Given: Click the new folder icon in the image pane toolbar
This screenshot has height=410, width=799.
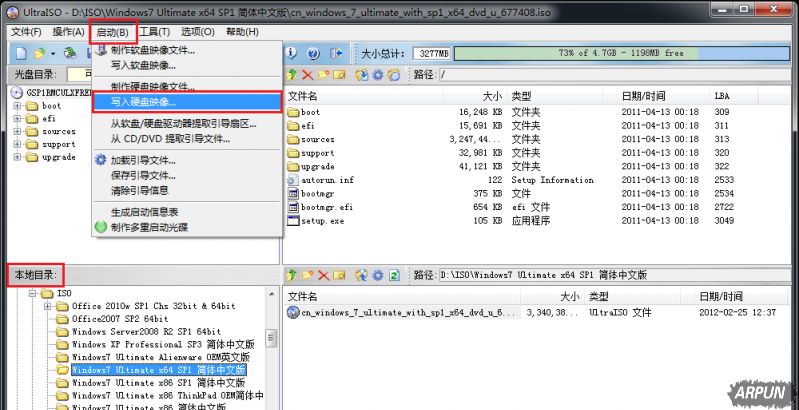Looking at the screenshot, I should pos(324,75).
